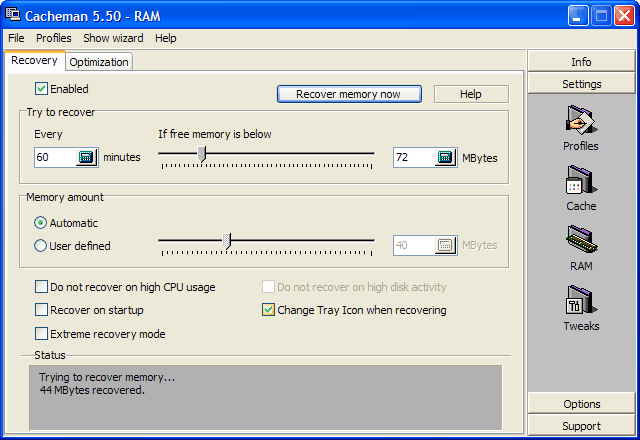
Task: Click the disabled calculator icon near 40
Action: coord(445,245)
